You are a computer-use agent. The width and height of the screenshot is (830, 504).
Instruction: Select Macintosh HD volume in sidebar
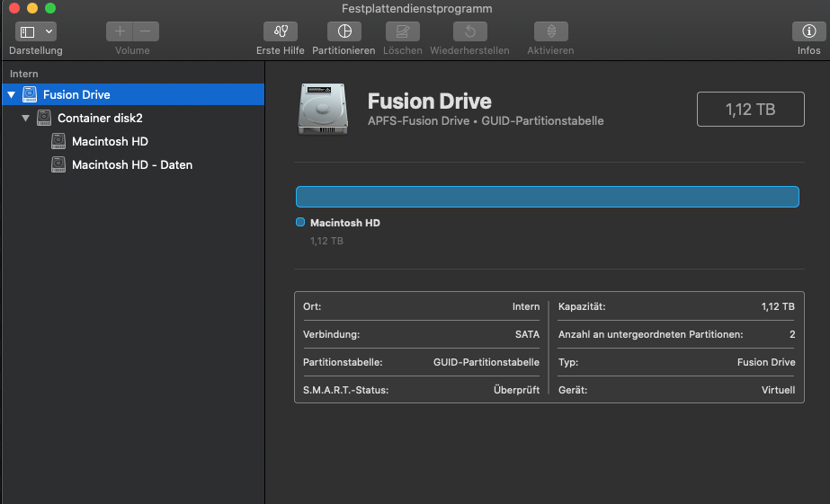pos(110,141)
